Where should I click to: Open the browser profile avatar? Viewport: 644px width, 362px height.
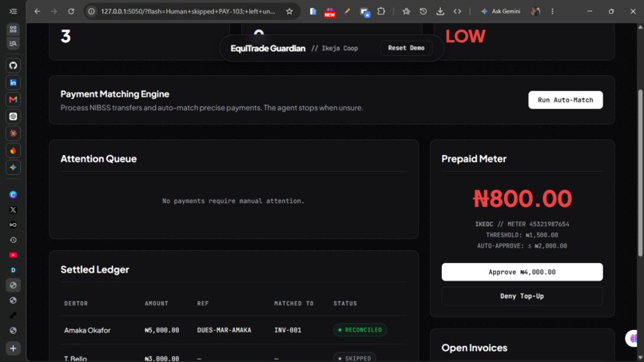[535, 11]
